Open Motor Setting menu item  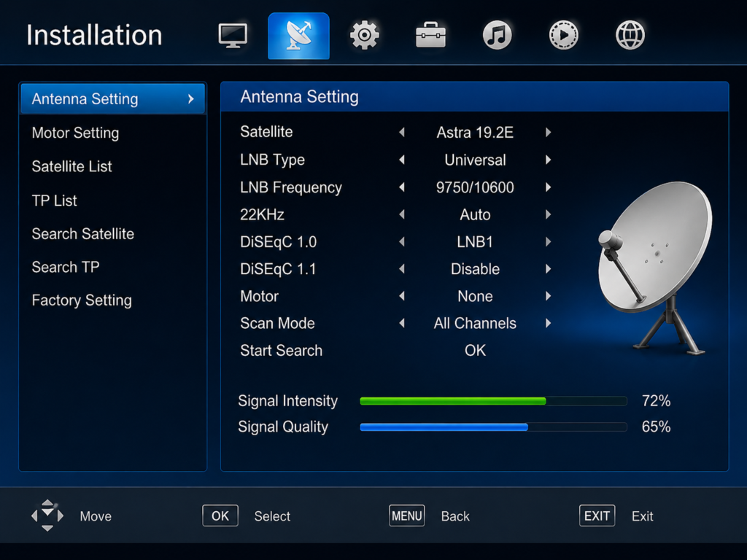(75, 133)
